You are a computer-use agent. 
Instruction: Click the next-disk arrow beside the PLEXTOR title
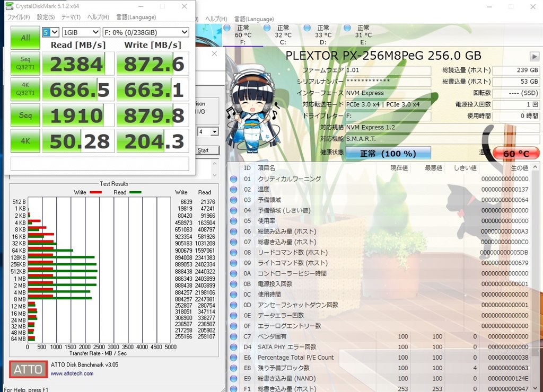(x=534, y=56)
